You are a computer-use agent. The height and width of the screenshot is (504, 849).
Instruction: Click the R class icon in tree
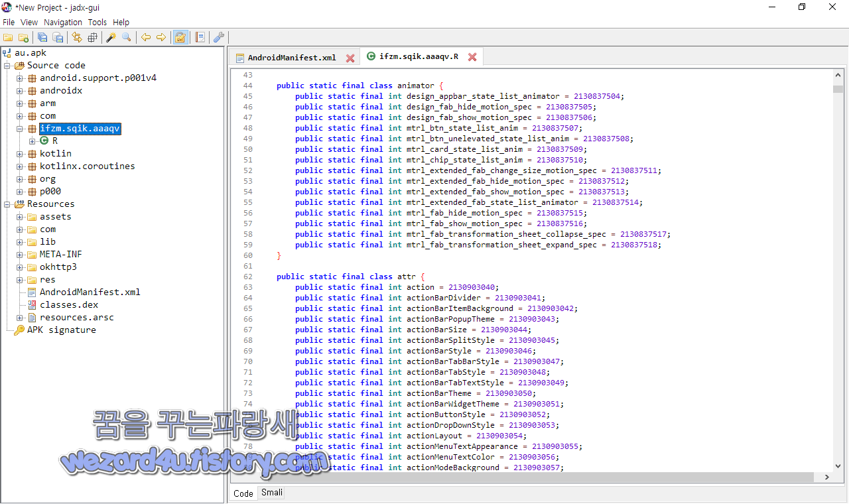click(x=44, y=141)
